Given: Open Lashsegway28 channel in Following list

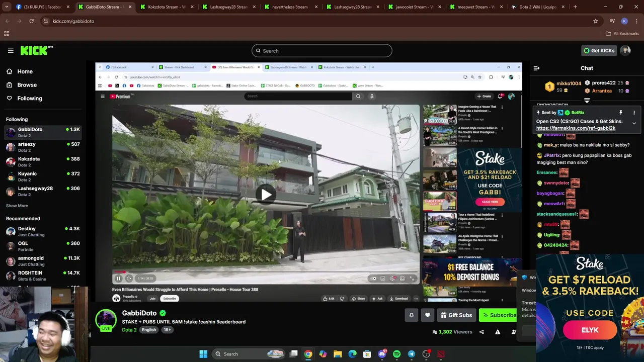Looking at the screenshot, I should [x=43, y=191].
